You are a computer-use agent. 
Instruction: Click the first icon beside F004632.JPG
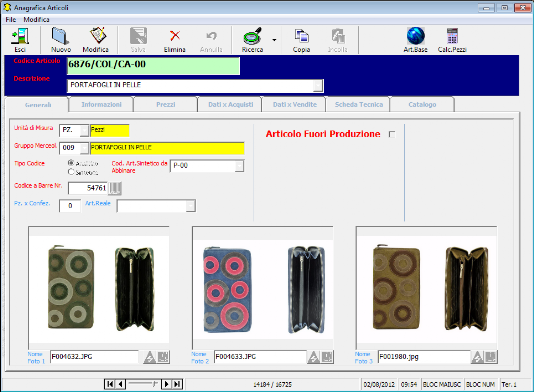pos(149,357)
